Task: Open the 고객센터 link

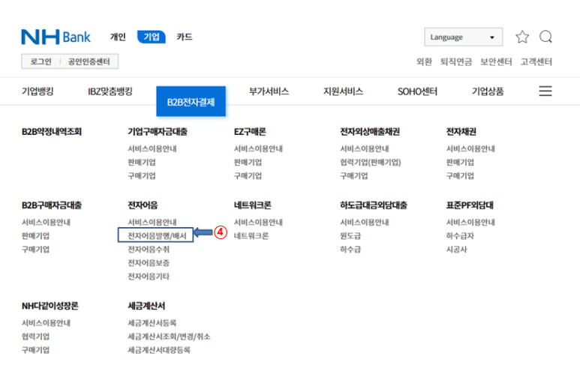Action: tap(536, 61)
